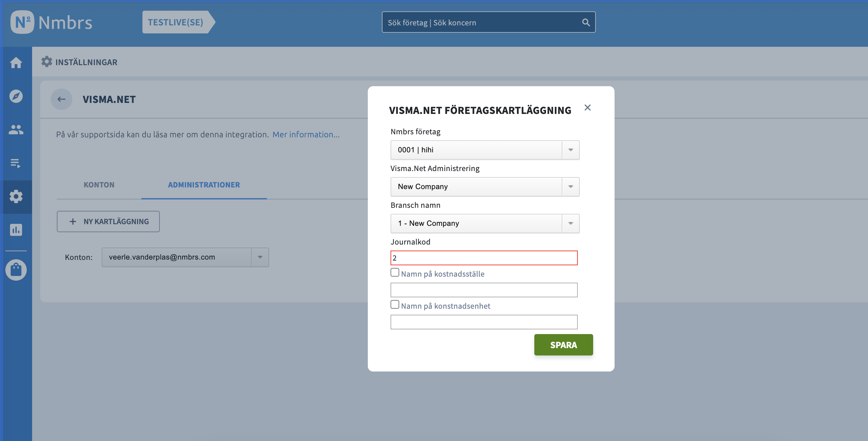This screenshot has width=868, height=441.
Task: Open the marketplace shopping bag icon
Action: pos(16,270)
